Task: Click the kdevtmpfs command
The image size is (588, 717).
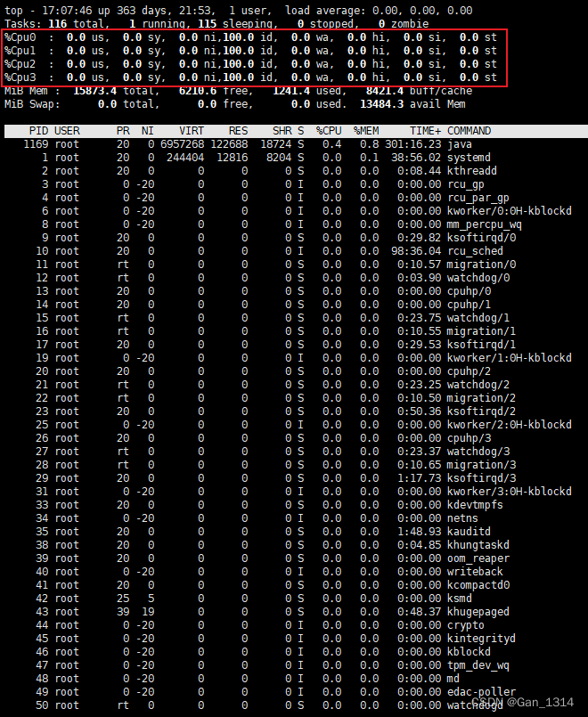Action: click(x=475, y=505)
